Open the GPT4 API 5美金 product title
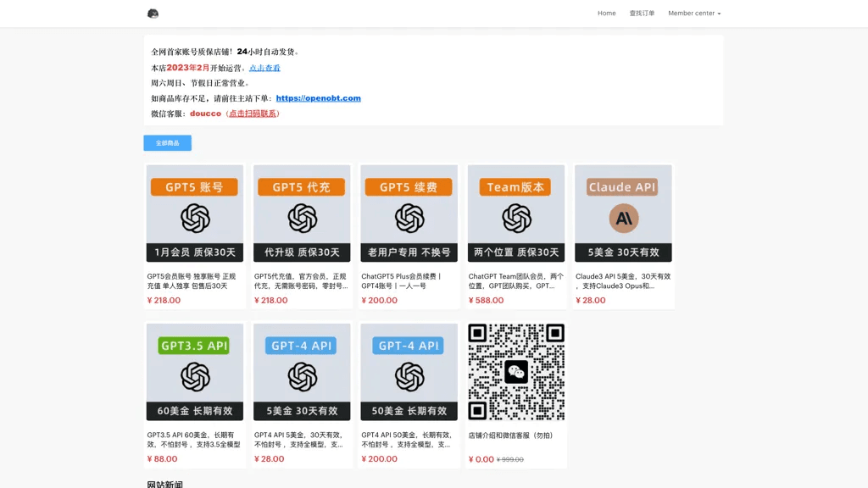Image resolution: width=868 pixels, height=488 pixels. click(x=299, y=440)
